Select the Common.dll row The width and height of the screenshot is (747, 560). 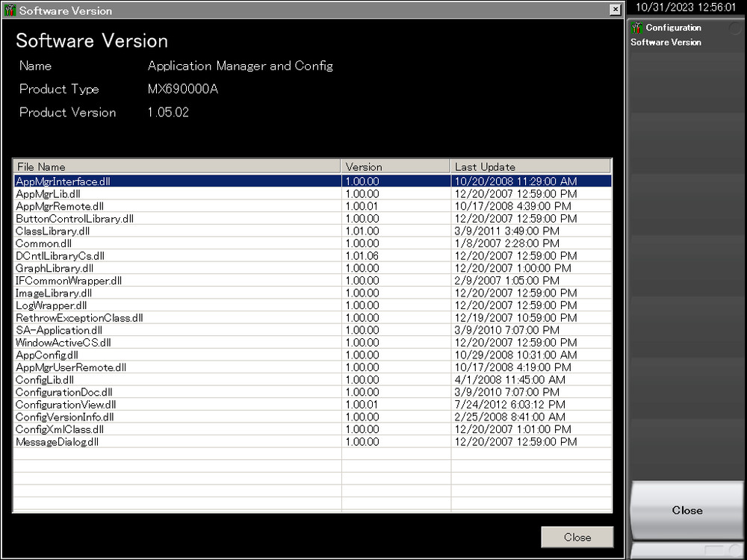click(312, 243)
